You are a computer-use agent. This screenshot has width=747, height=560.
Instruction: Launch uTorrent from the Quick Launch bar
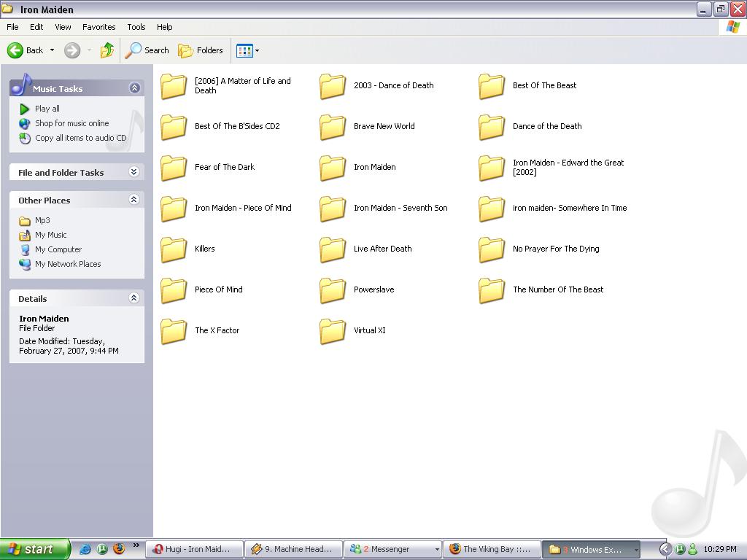click(102, 549)
